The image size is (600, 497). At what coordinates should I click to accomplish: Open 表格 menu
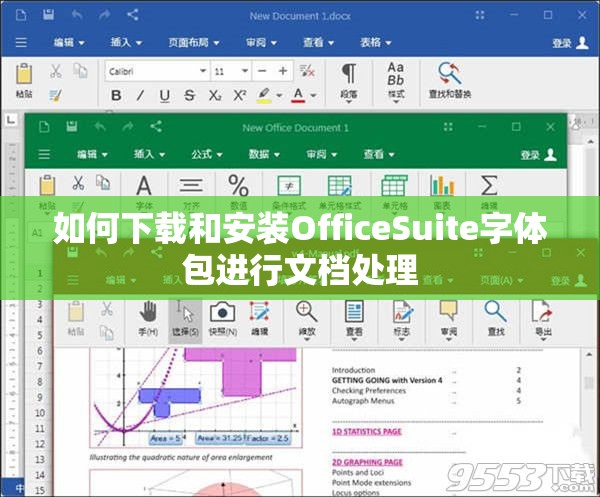pos(375,42)
